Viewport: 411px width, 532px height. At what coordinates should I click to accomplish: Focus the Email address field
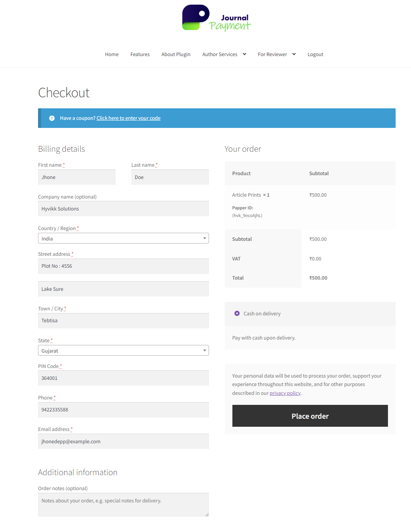pos(123,442)
